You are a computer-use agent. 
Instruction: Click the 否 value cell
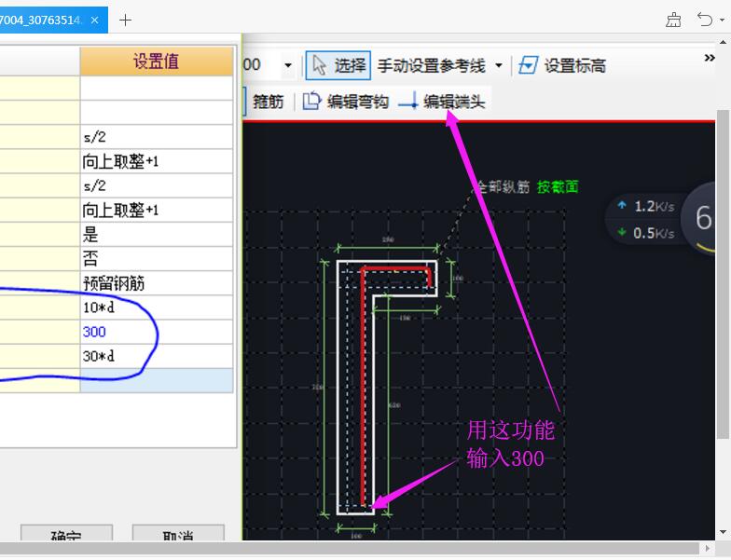click(157, 259)
